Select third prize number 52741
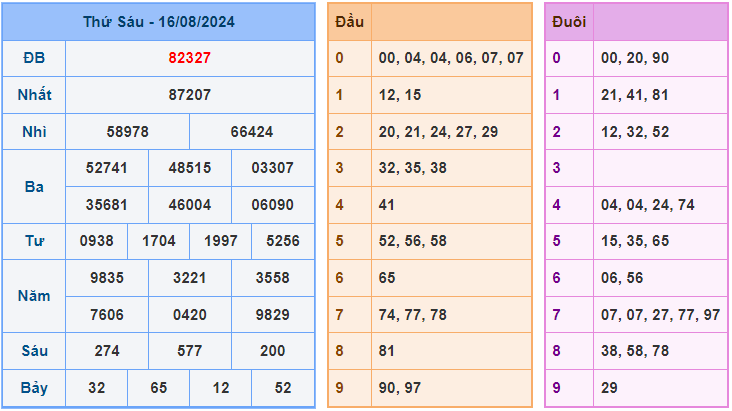 tap(107, 168)
